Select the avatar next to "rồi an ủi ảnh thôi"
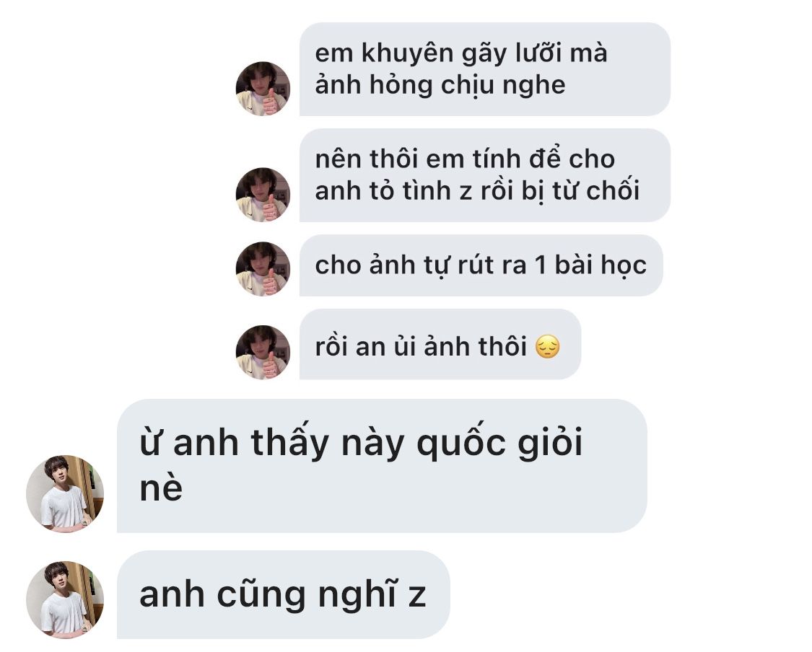 coord(263,352)
